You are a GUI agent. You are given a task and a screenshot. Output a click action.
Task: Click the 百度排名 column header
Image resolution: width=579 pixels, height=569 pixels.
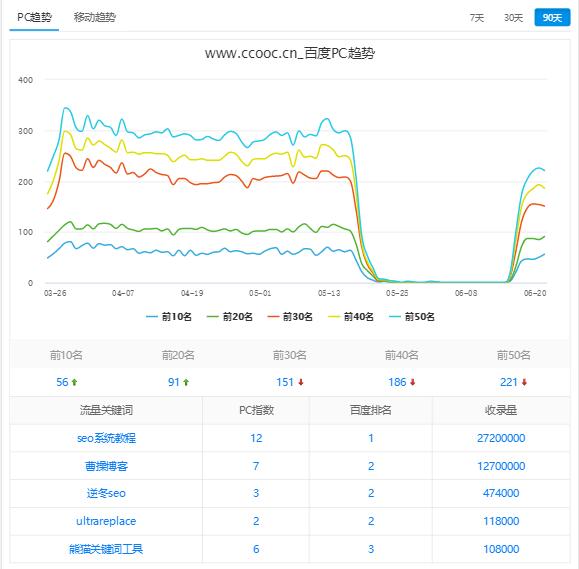tap(371, 410)
